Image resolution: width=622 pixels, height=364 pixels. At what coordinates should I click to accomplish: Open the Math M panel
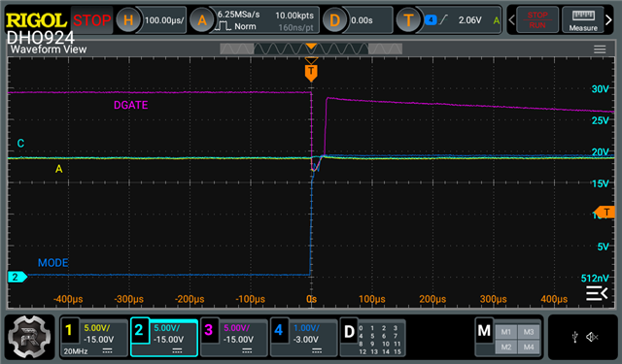coord(484,331)
